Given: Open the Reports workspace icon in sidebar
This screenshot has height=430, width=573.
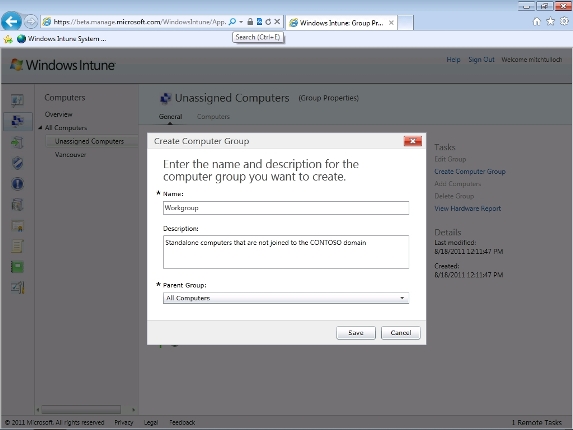Looking at the screenshot, I should [x=17, y=267].
